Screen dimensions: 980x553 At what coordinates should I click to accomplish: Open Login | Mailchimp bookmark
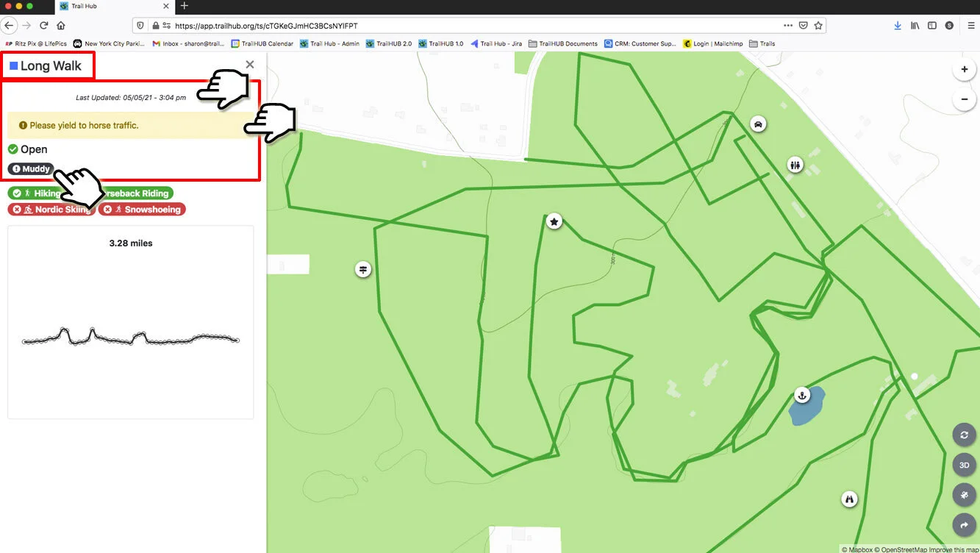click(712, 43)
